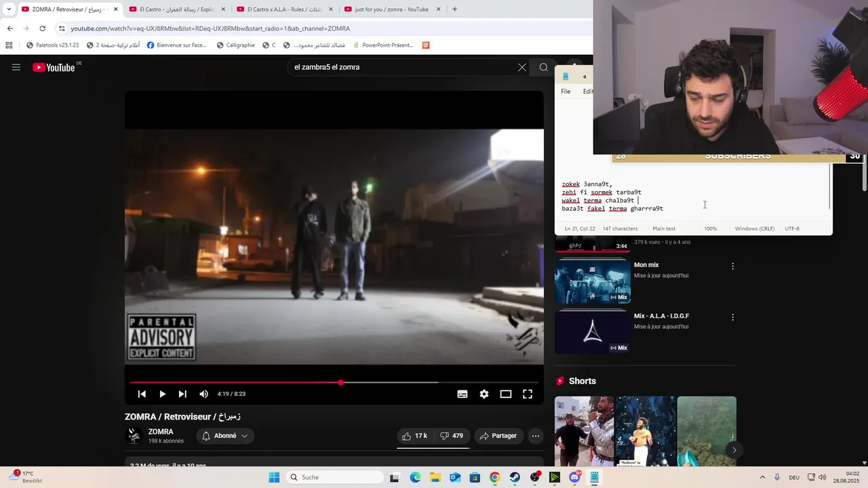Open Steam from the taskbar
The width and height of the screenshot is (868, 488).
click(x=515, y=477)
